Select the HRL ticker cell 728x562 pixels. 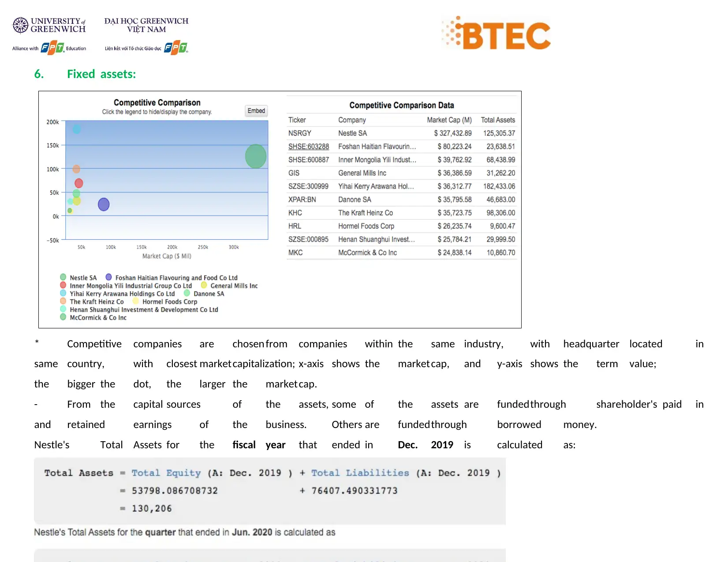click(295, 226)
